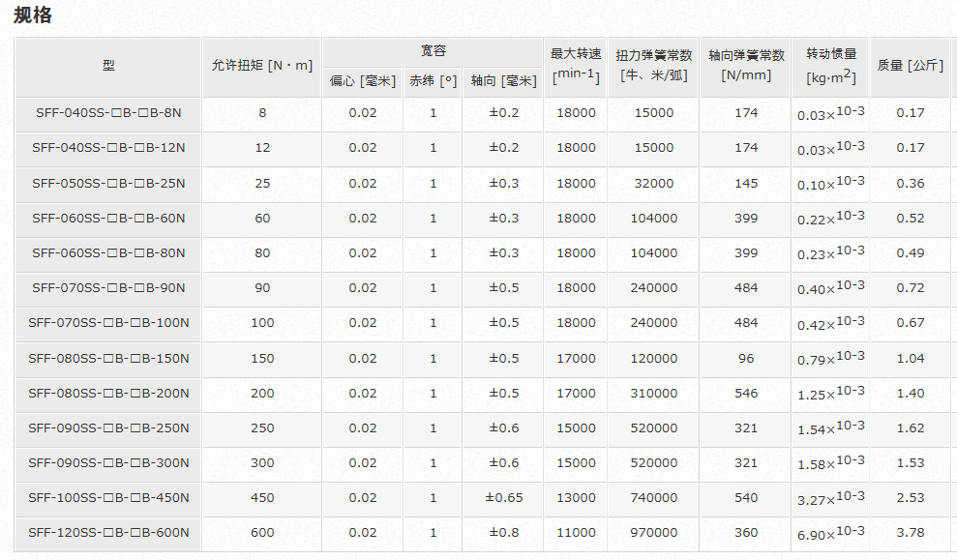Click inertia value 1.25×10-3

click(x=830, y=393)
